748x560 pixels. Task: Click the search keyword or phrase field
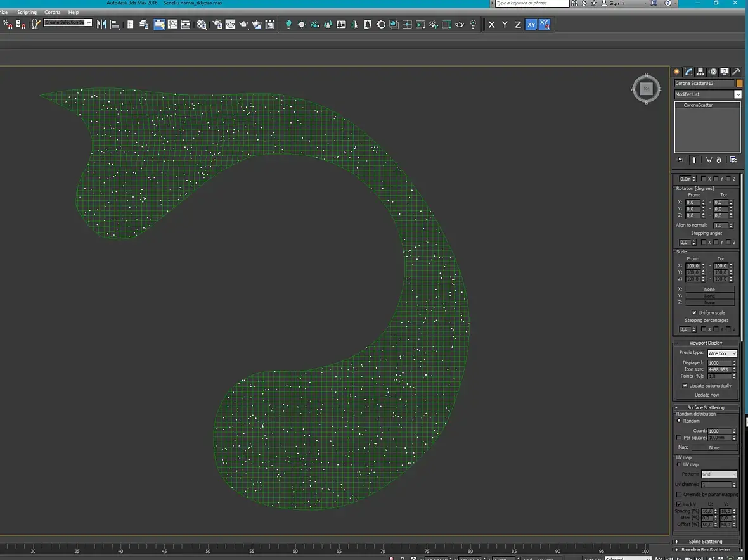(532, 3)
